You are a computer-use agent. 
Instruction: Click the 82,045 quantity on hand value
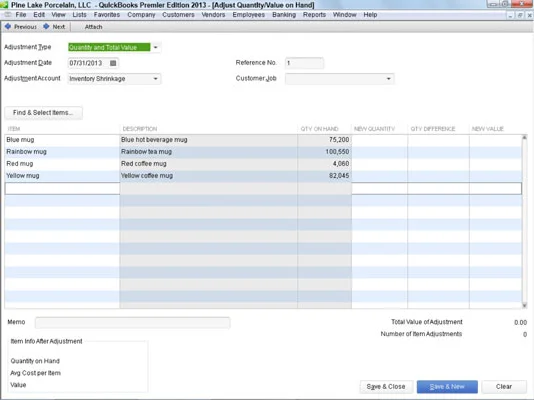[x=339, y=176]
